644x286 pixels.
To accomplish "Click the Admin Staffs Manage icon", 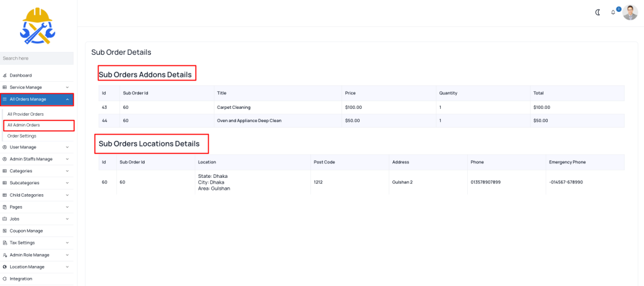I will pos(4,159).
